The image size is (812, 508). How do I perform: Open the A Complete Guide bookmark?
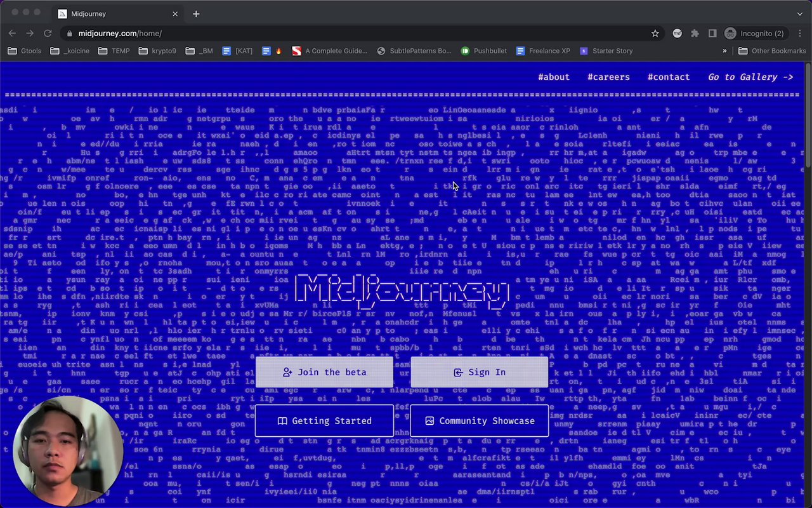click(330, 51)
